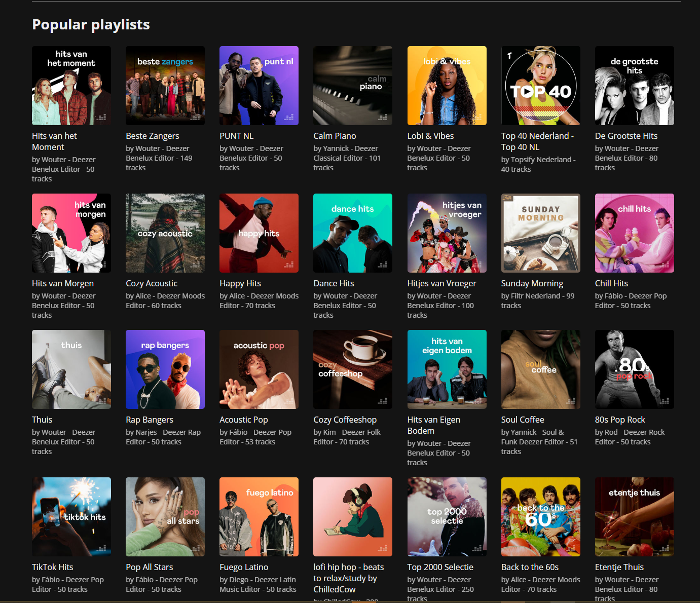
Task: Select the Calm Piano cover thumbnail
Action: coord(353,86)
